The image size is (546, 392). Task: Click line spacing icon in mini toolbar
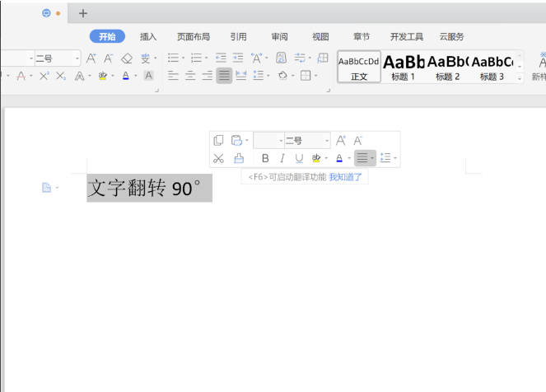(385, 158)
